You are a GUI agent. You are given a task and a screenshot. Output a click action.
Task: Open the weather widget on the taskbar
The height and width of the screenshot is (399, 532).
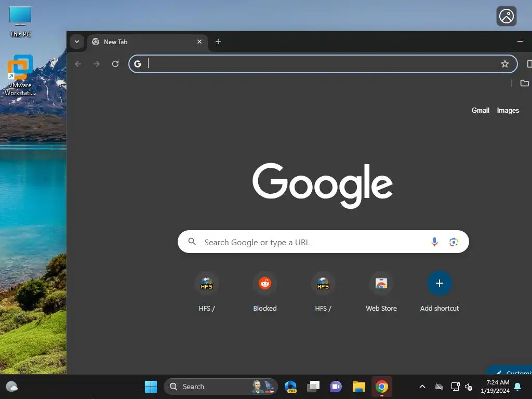pyautogui.click(x=12, y=387)
